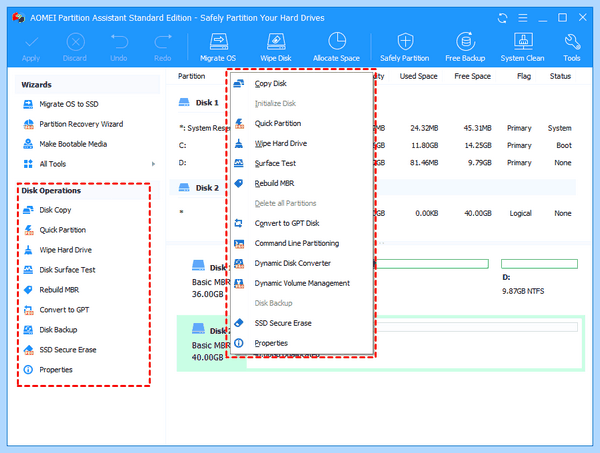The width and height of the screenshot is (600, 453).
Task: Open Properties from the context menu
Action: tap(302, 343)
